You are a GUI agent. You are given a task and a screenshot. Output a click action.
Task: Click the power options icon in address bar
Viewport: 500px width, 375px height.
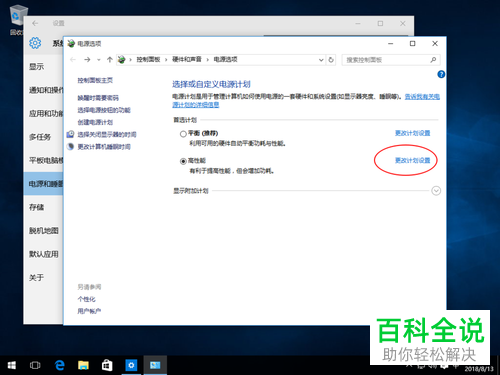[122, 60]
